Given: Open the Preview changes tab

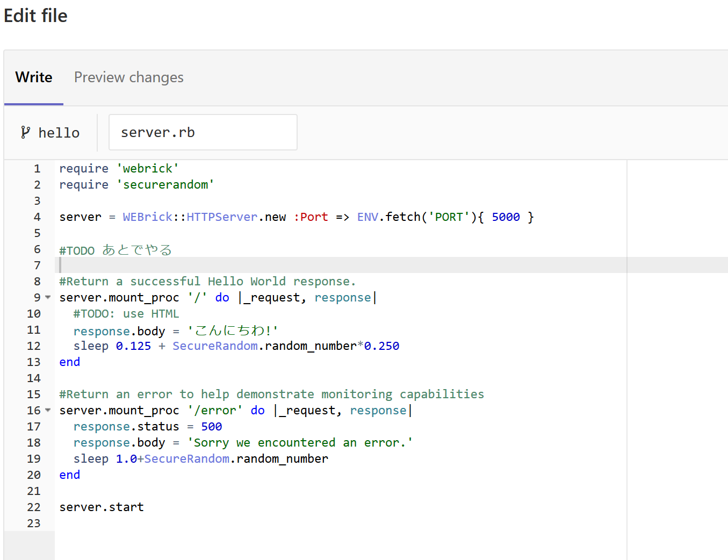Looking at the screenshot, I should 129,77.
